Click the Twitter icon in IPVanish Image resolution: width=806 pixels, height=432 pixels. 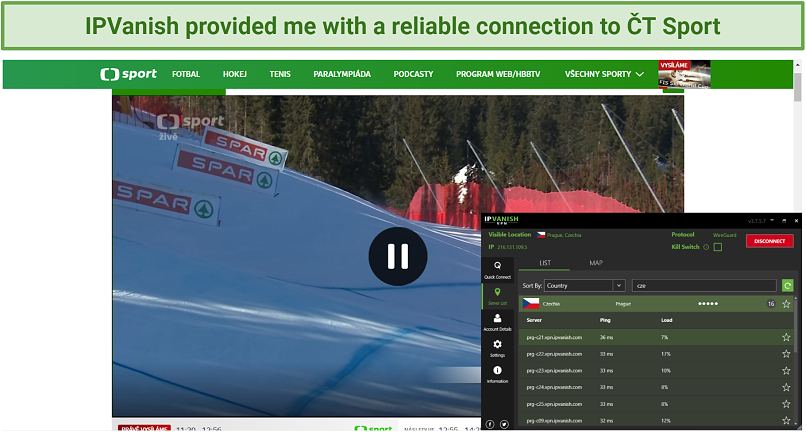pos(504,424)
